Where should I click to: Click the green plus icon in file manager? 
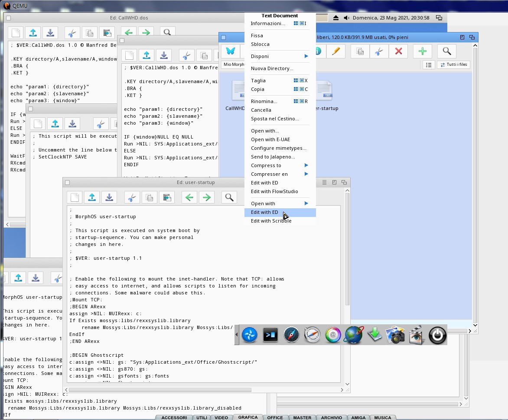click(x=422, y=52)
